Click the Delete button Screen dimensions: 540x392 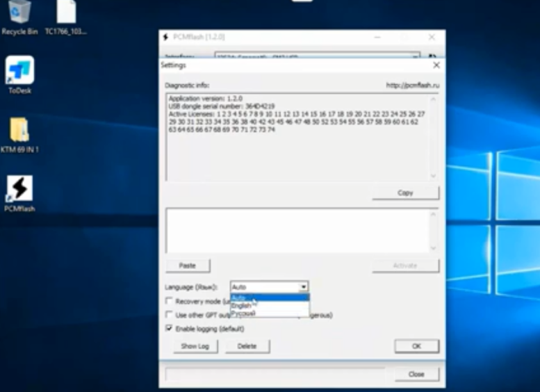(x=247, y=346)
